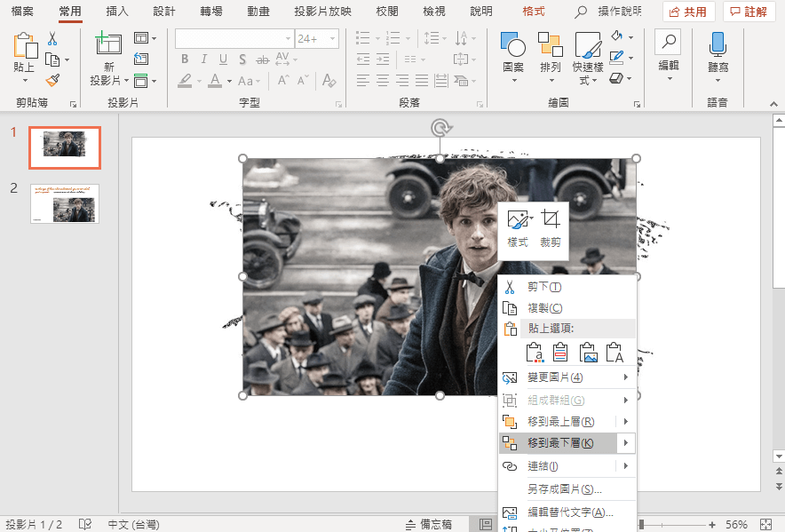Open the font name combo box dropdown
Image resolution: width=785 pixels, height=532 pixels.
point(288,38)
